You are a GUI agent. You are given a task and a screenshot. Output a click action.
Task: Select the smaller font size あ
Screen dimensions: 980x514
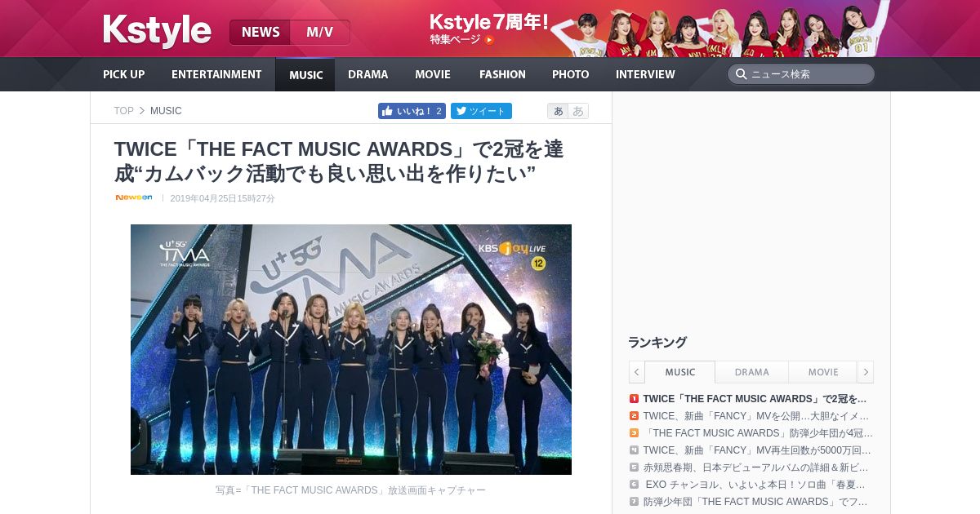coord(558,111)
